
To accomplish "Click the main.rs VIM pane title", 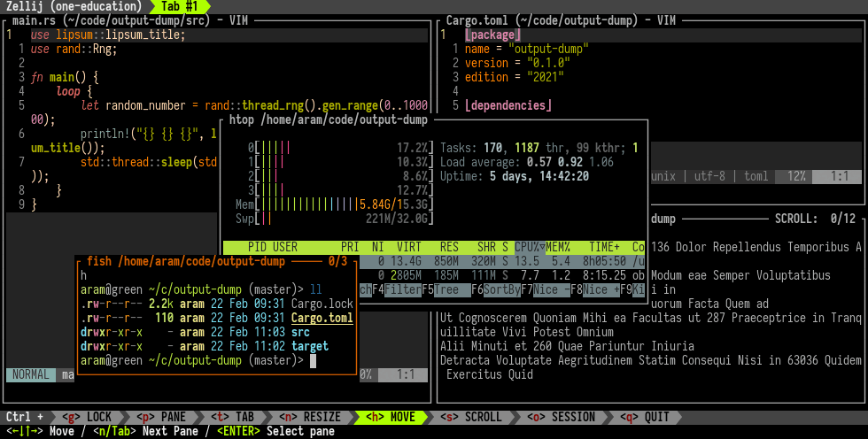I will 130,20.
